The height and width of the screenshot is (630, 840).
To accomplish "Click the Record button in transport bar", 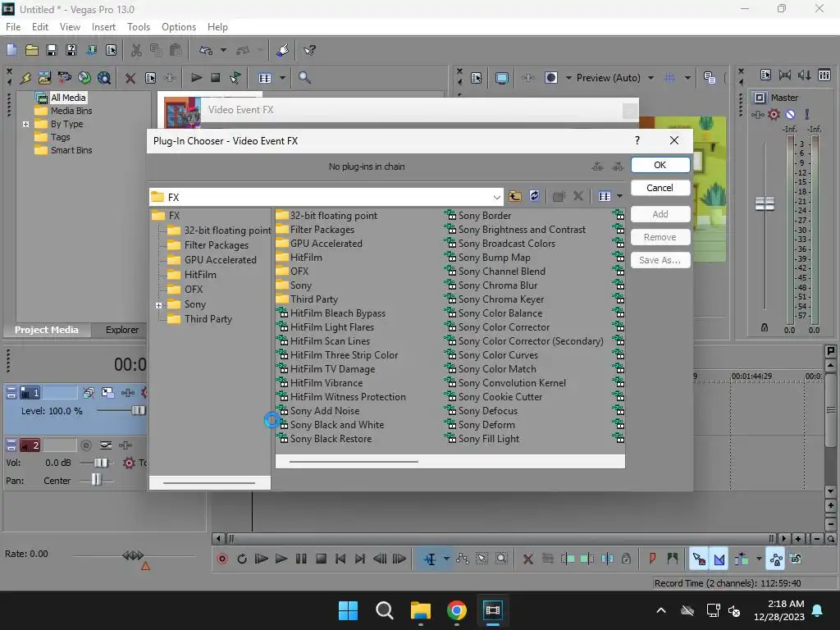I will pos(222,559).
